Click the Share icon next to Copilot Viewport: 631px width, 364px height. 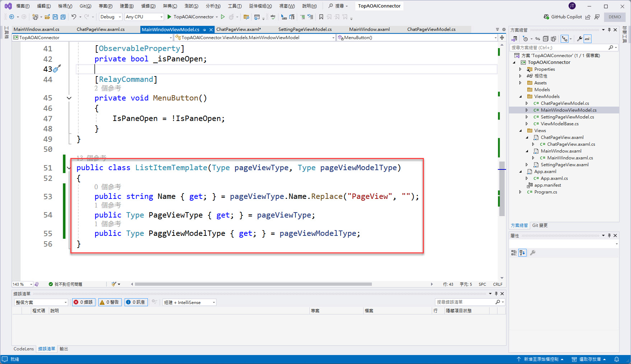[588, 17]
